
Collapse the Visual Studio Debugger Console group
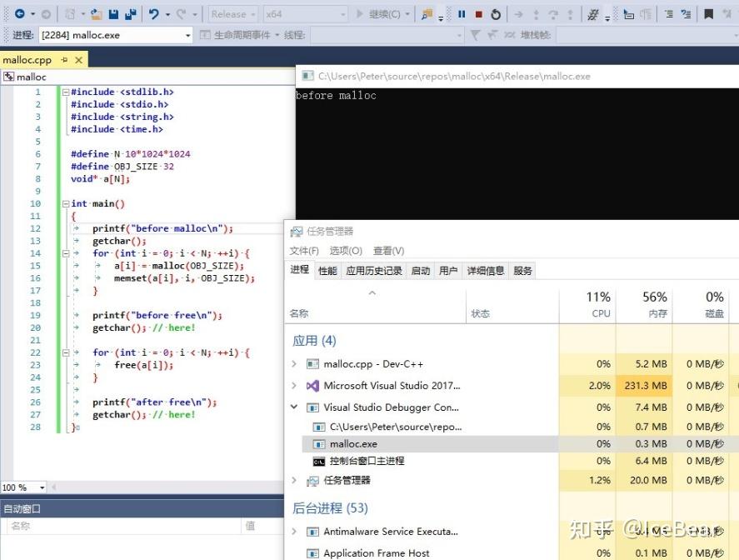coord(294,407)
